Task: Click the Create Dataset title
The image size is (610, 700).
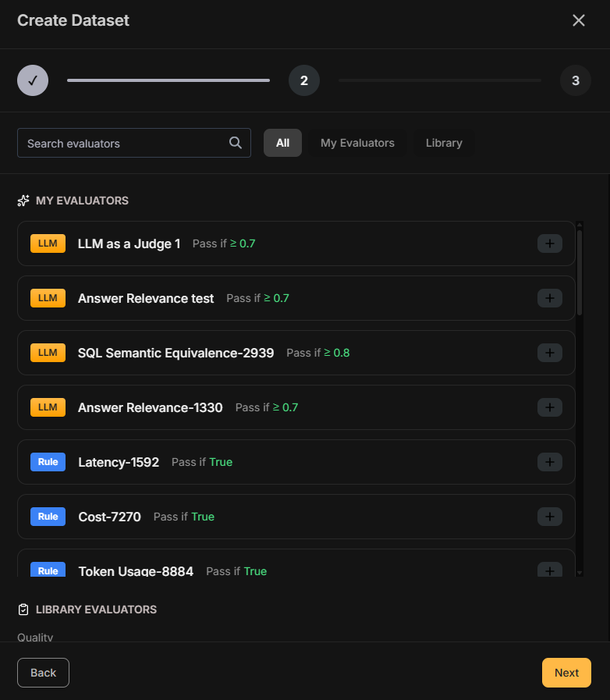Action: coord(73,20)
